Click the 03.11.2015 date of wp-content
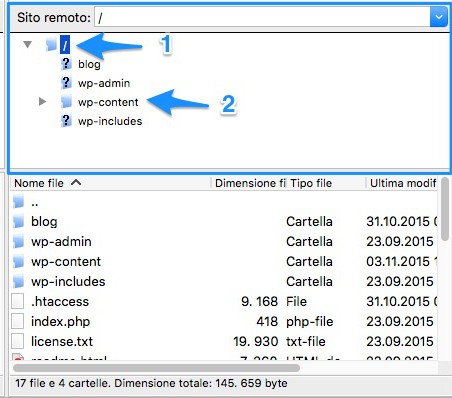This screenshot has height=398, width=452. pos(402,262)
